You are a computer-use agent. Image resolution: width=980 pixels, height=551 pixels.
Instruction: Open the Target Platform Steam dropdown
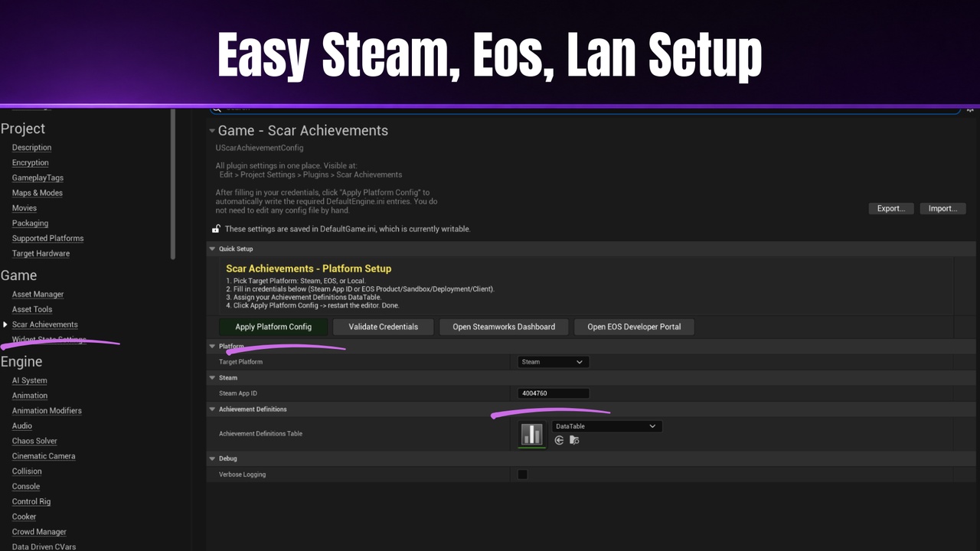coord(554,362)
